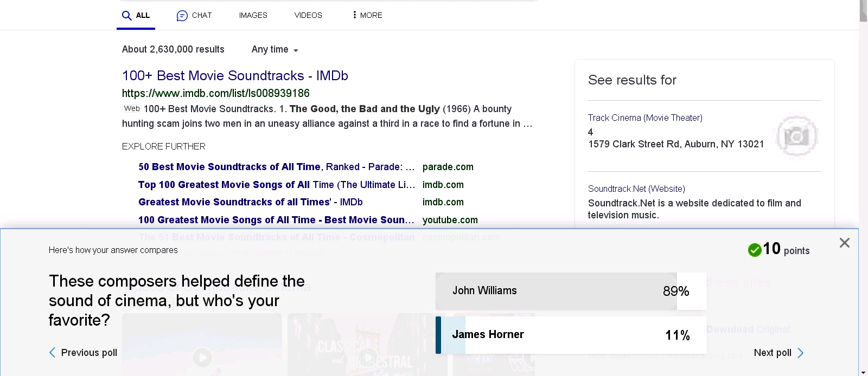
Task: Click the 1579 Clark Street Rd address
Action: [x=676, y=144]
